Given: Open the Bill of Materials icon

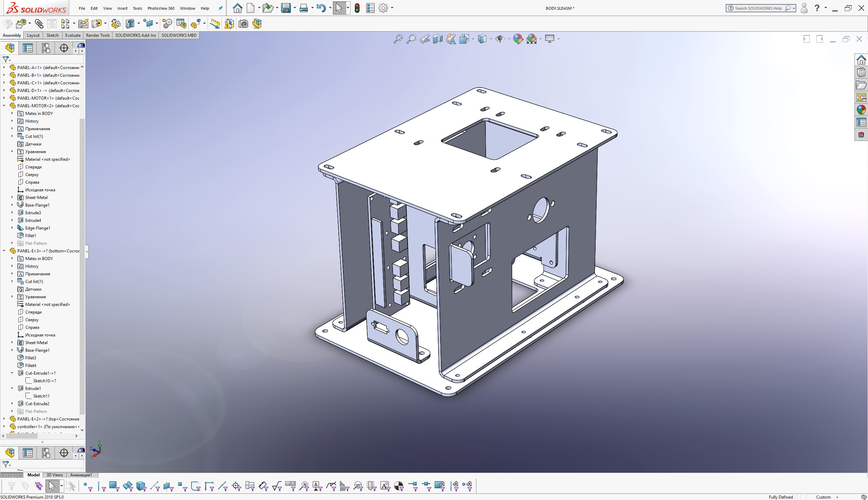Looking at the screenshot, I should click(181, 24).
